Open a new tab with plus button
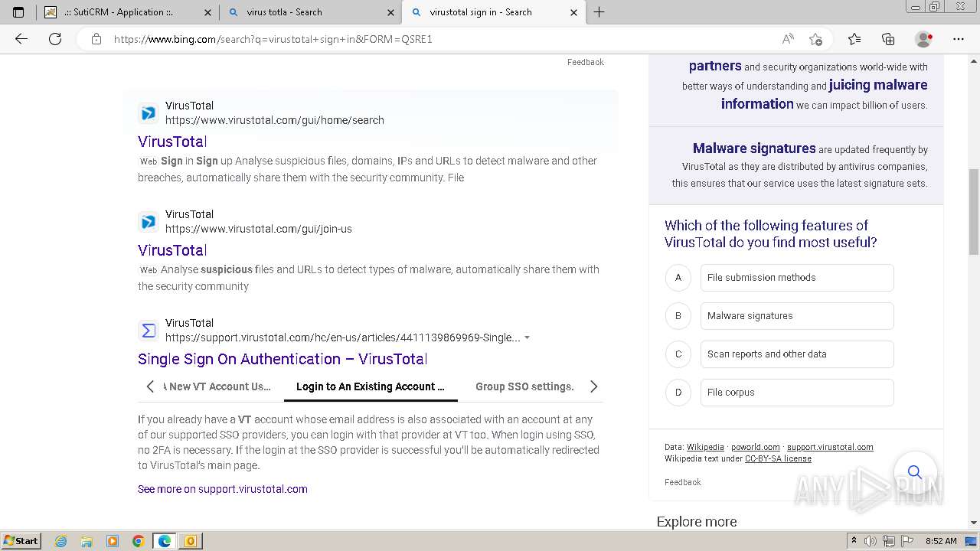This screenshot has height=551, width=980. (599, 12)
